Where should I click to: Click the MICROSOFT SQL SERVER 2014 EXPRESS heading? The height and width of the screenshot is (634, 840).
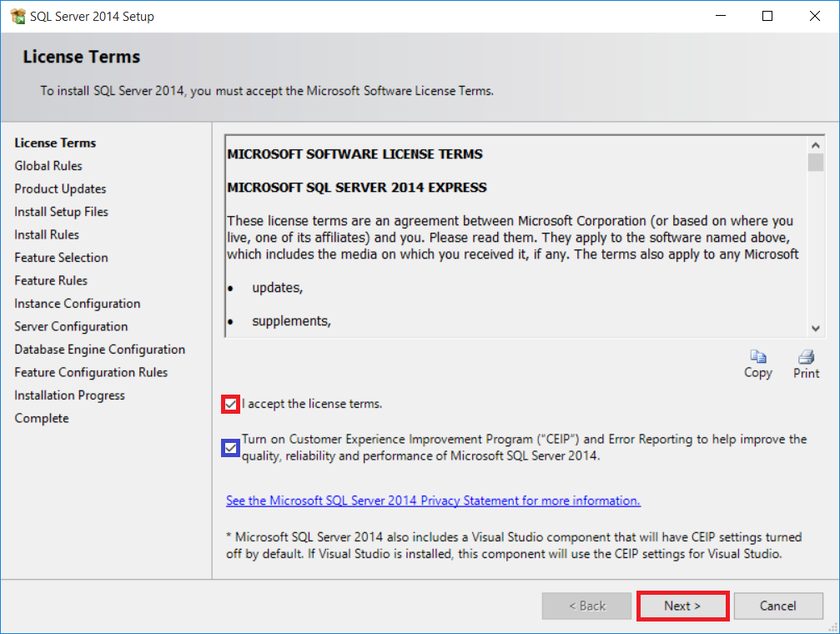[x=357, y=188]
